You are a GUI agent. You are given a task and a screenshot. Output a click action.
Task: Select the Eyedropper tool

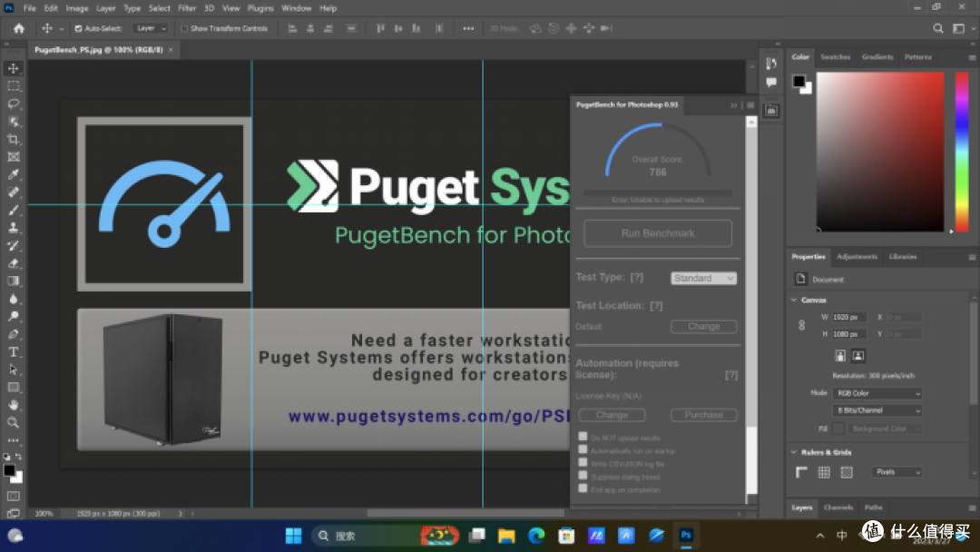(x=13, y=174)
